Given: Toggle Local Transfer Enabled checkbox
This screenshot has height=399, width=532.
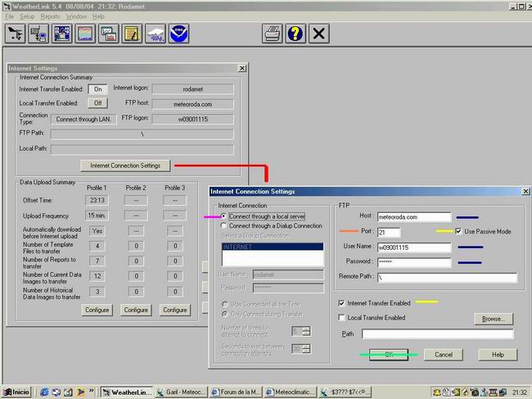Looking at the screenshot, I should coord(372,318).
